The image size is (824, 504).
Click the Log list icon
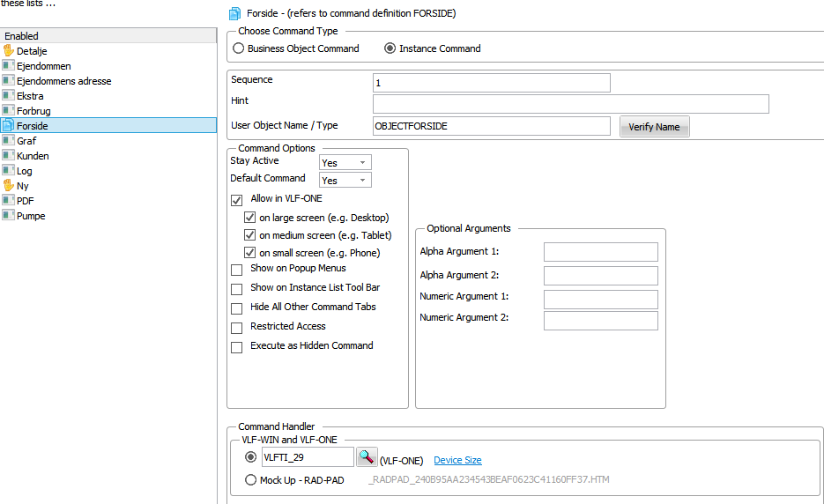pyautogui.click(x=9, y=170)
